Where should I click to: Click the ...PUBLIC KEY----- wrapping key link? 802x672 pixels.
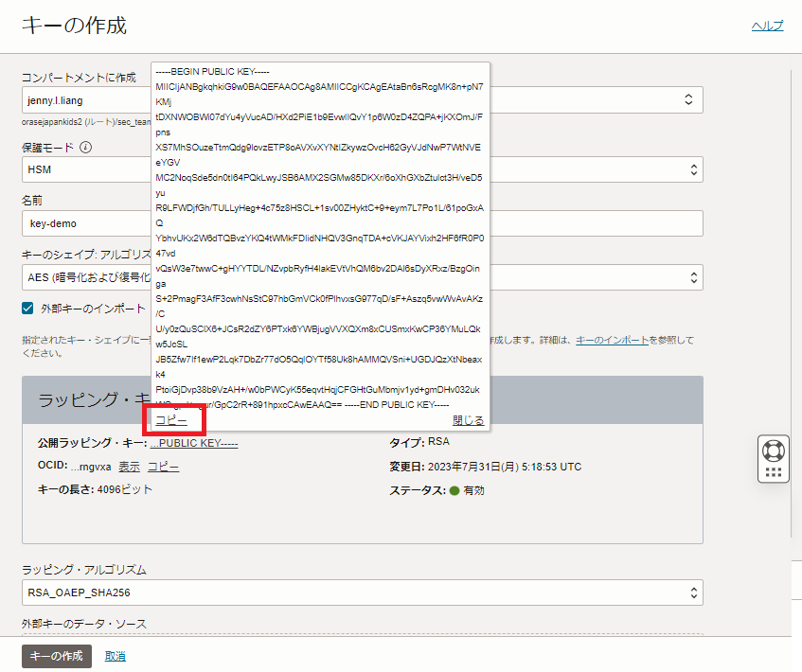pos(194,443)
